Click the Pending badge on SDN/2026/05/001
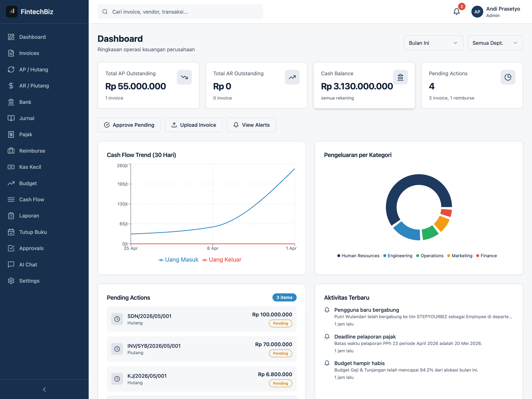This screenshot has width=532, height=399. (x=280, y=323)
